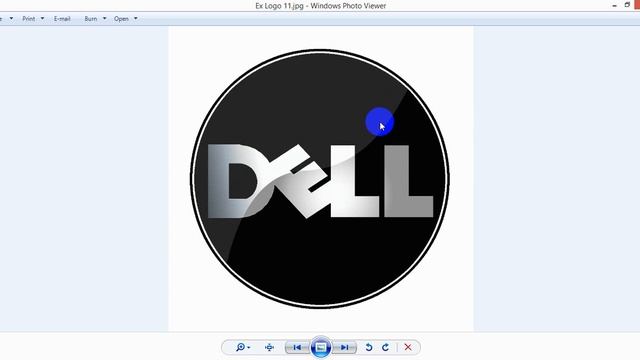Expand the Open dropdown arrow
640x360 pixels.
click(x=136, y=19)
